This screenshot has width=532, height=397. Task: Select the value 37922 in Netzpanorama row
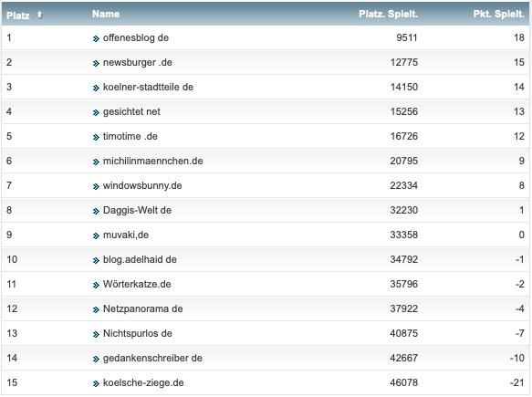[x=403, y=308]
